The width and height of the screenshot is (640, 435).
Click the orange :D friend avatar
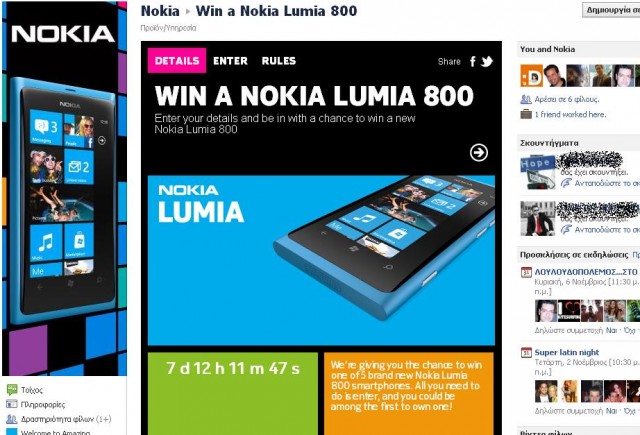coord(531,75)
